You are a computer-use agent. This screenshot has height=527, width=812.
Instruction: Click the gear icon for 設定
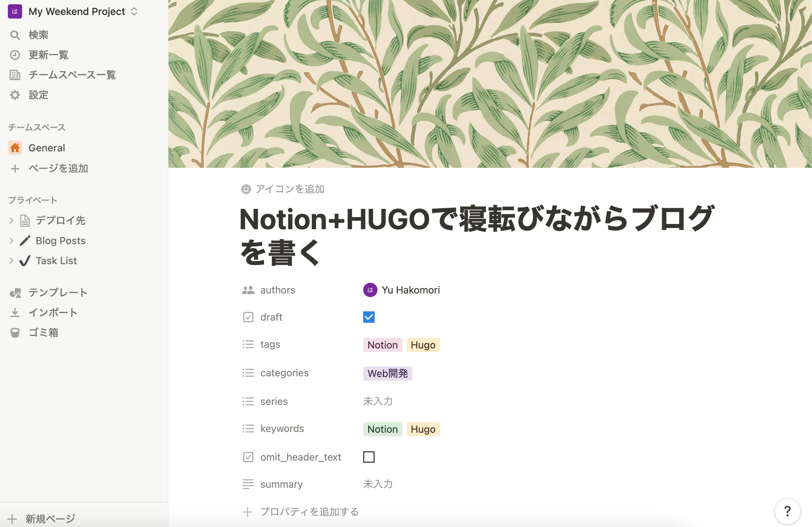pyautogui.click(x=15, y=95)
